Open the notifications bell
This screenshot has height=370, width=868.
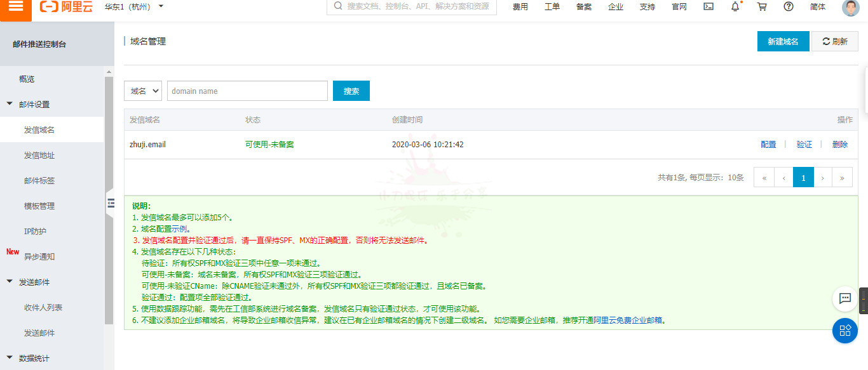(735, 6)
